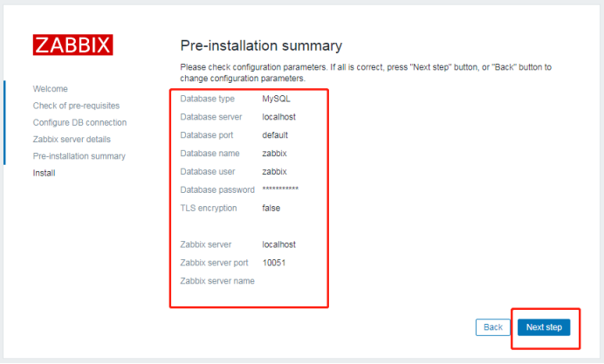Select Configure DB connection in sidebar
The height and width of the screenshot is (364, 604).
(79, 122)
